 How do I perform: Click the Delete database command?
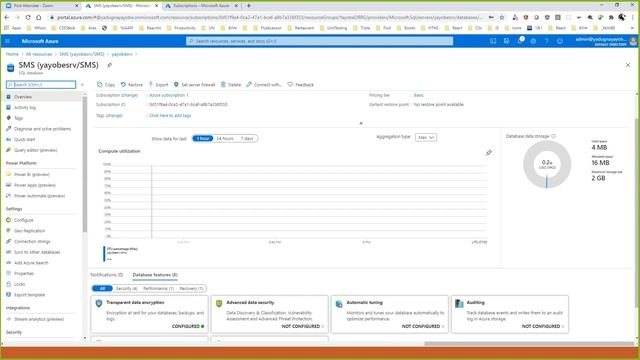point(231,84)
